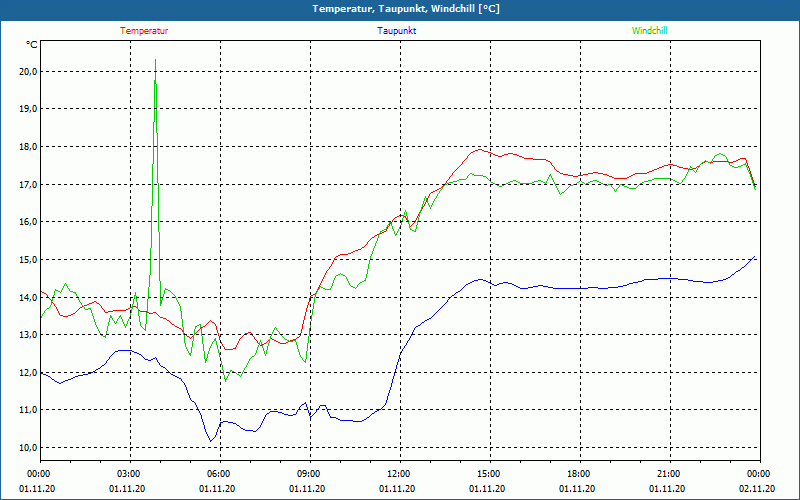Click the '01.11.20' date under 21:00
Image resolution: width=800 pixels, height=500 pixels.
tap(667, 488)
